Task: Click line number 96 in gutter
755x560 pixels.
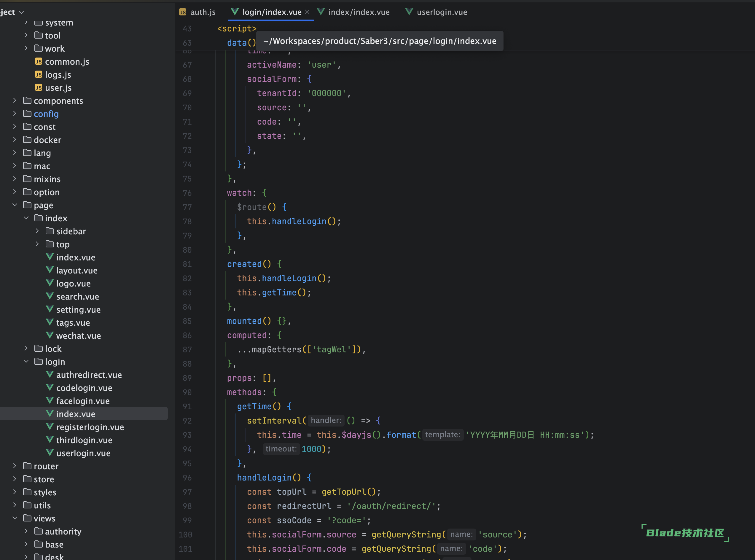Action: [x=187, y=478]
